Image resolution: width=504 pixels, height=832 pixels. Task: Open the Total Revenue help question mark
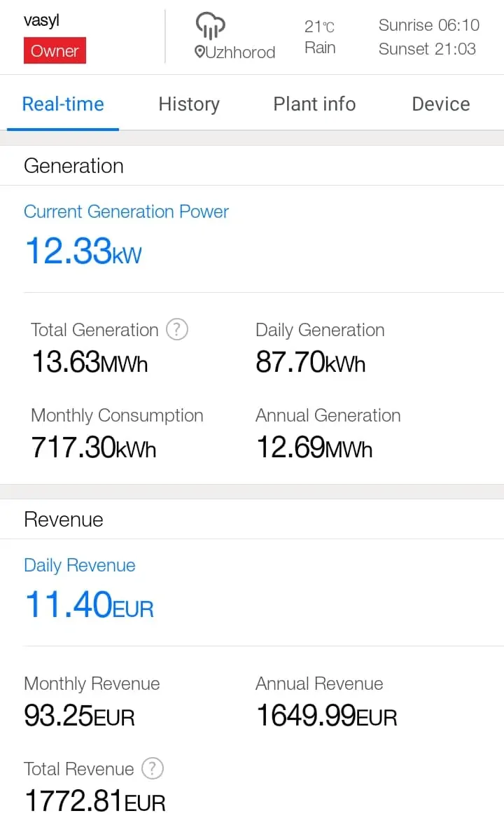pos(152,768)
